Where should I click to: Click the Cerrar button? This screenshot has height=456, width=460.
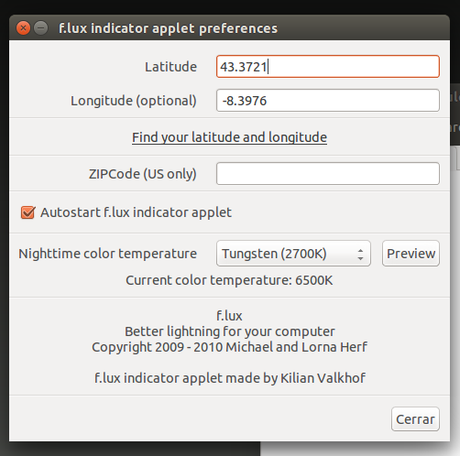415,419
